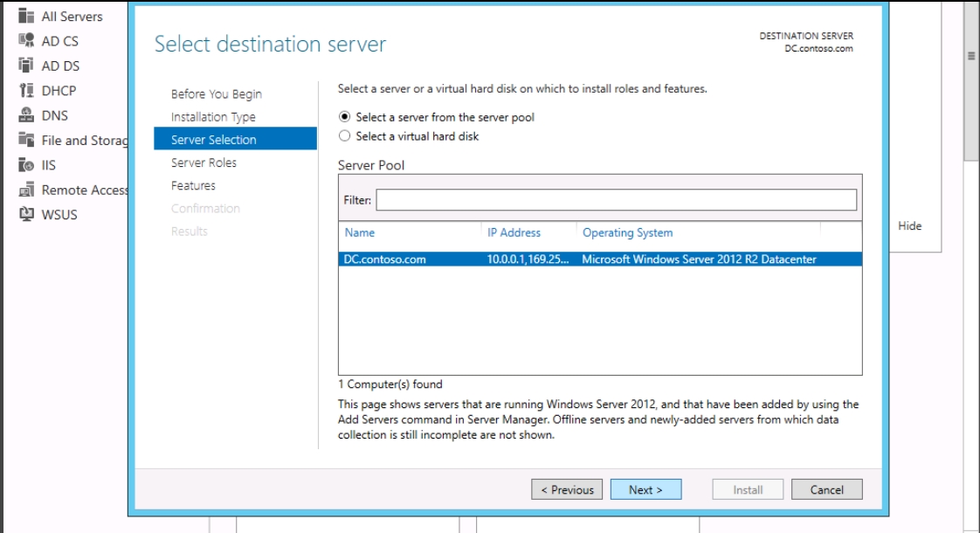
Task: Click the IIS role icon
Action: coord(26,164)
